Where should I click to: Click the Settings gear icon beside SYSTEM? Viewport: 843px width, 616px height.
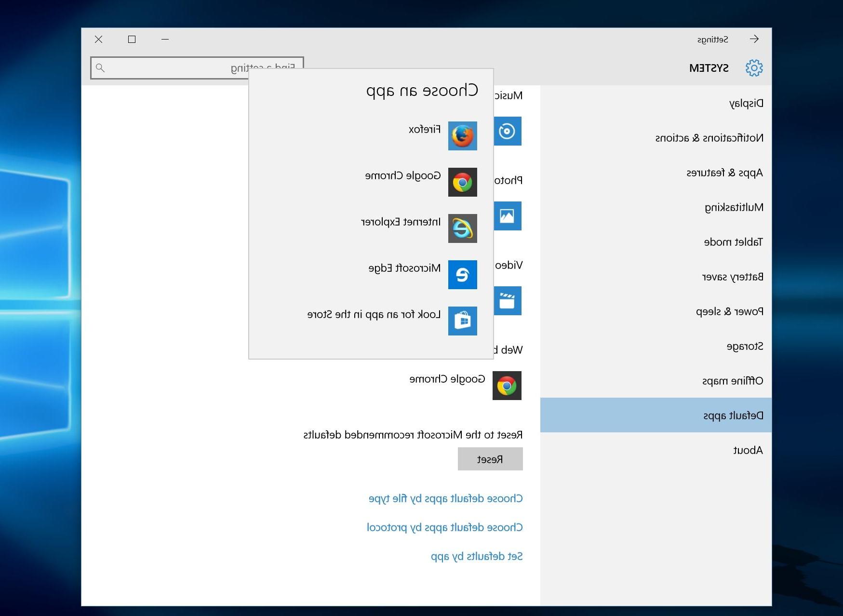[x=754, y=68]
